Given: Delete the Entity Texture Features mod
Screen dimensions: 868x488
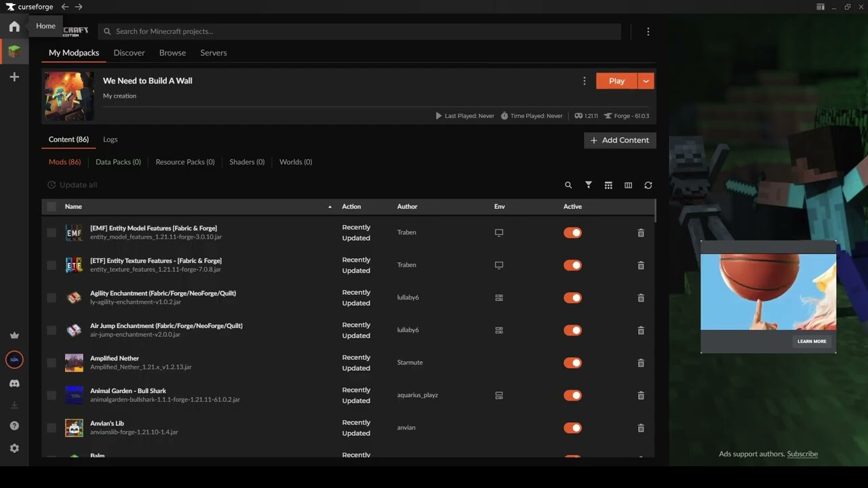Looking at the screenshot, I should [641, 265].
